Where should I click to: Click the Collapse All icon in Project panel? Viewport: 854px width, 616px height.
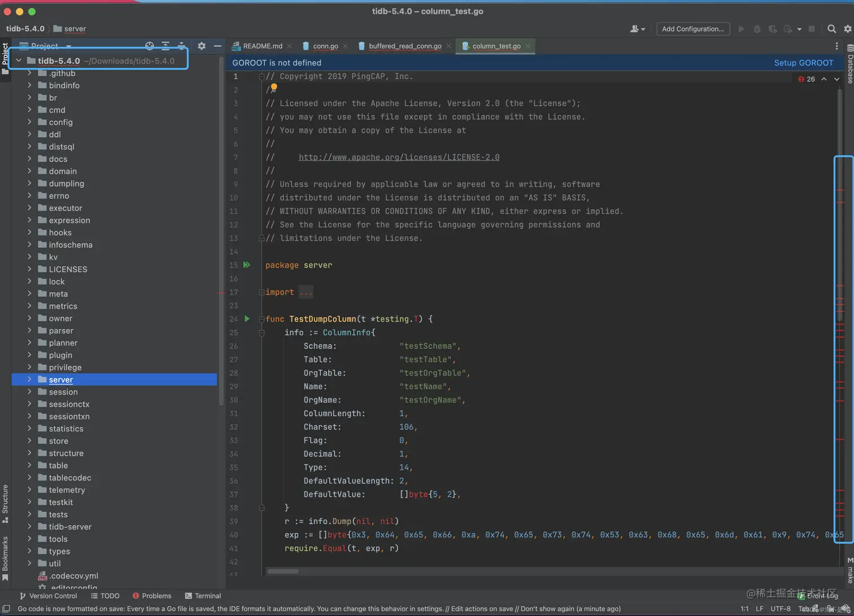pyautogui.click(x=181, y=46)
